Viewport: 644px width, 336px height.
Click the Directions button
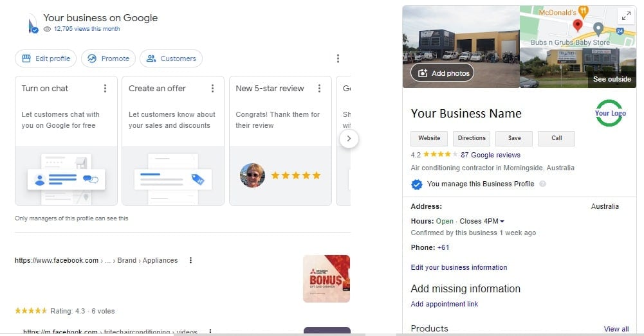point(472,138)
